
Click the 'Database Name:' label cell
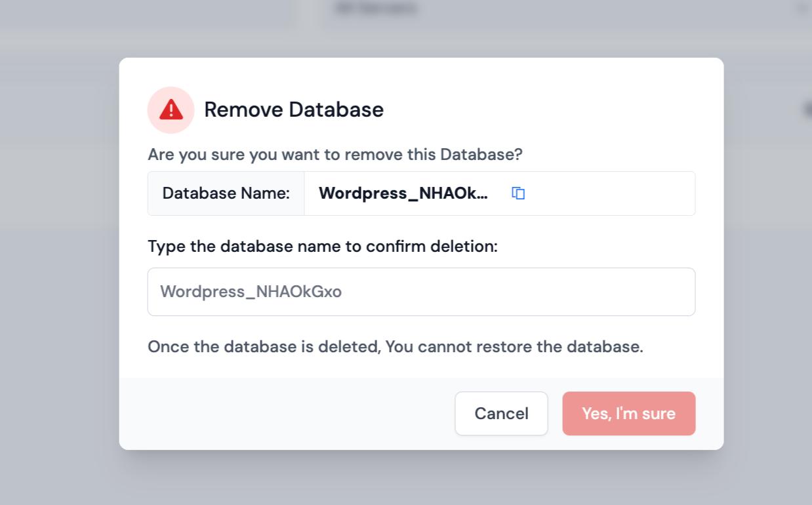click(226, 193)
